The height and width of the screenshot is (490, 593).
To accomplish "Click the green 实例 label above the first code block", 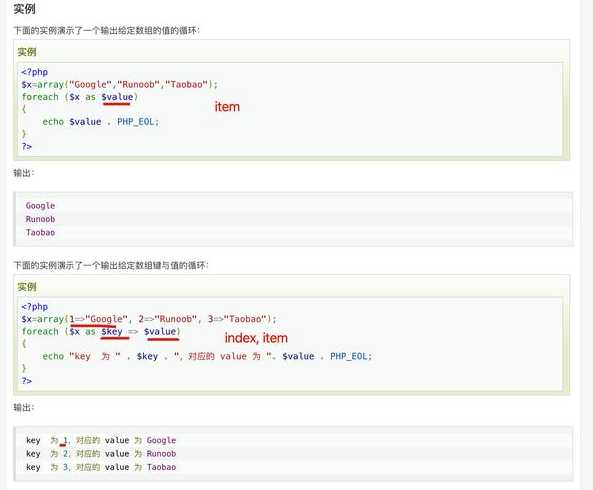I will tap(27, 52).
